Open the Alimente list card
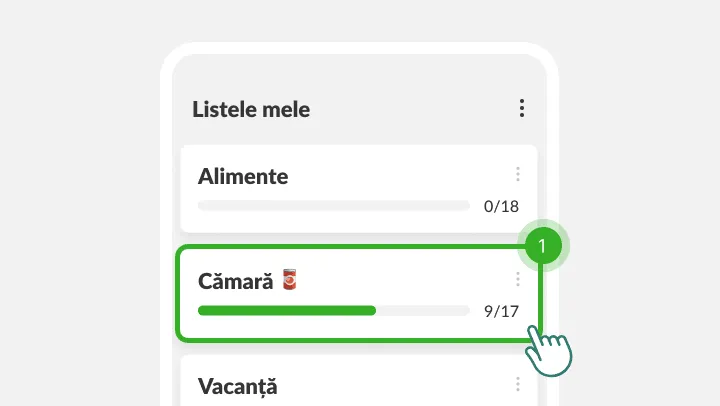The height and width of the screenshot is (406, 720). (x=359, y=189)
